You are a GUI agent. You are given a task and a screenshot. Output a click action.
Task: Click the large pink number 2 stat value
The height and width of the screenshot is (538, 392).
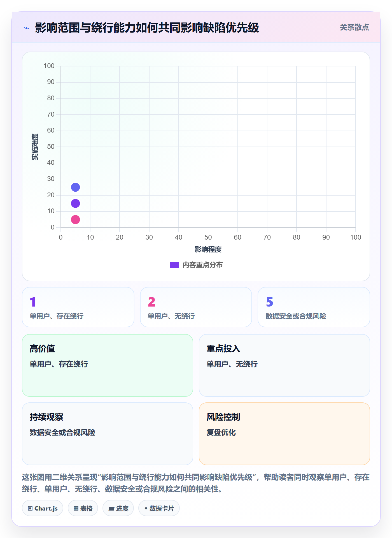[x=151, y=302]
